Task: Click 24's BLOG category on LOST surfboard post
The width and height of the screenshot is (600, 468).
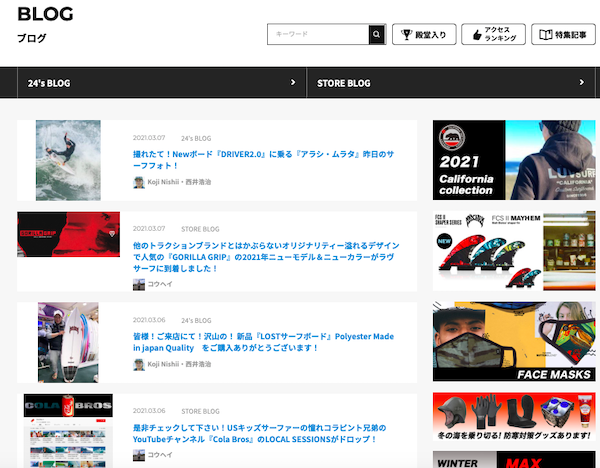Action: pos(196,320)
